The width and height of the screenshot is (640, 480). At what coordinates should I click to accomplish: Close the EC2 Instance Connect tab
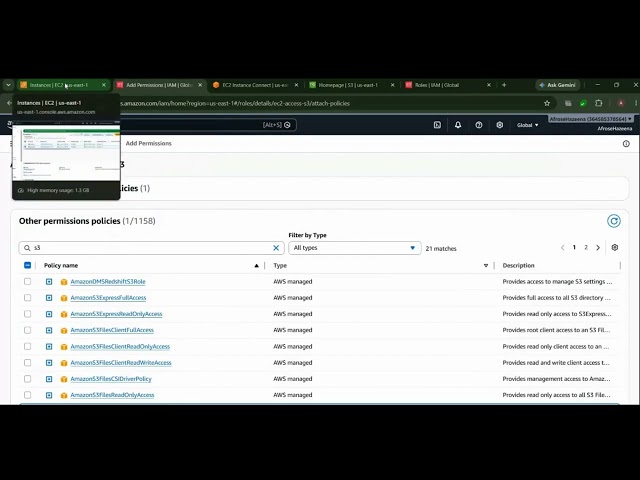(x=296, y=85)
